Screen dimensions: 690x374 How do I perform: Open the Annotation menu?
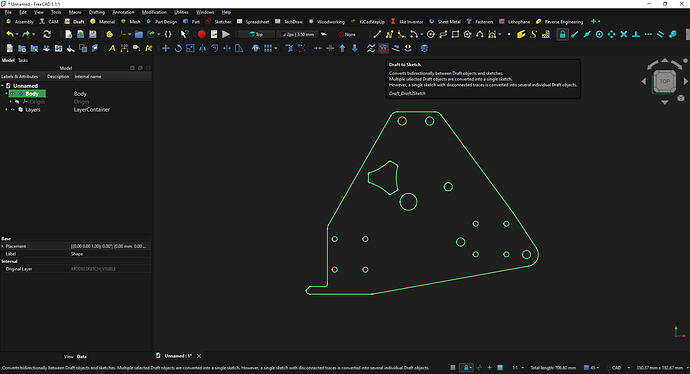tap(123, 12)
